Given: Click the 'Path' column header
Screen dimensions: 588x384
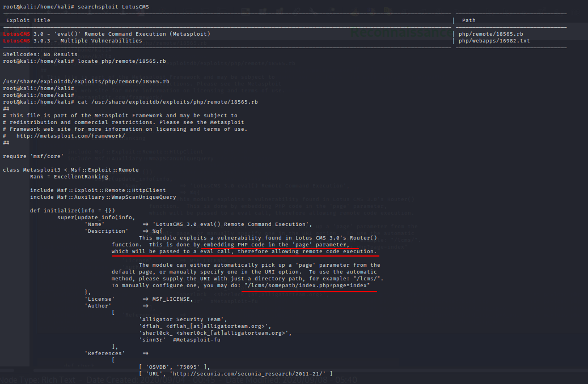Looking at the screenshot, I should coord(469,20).
